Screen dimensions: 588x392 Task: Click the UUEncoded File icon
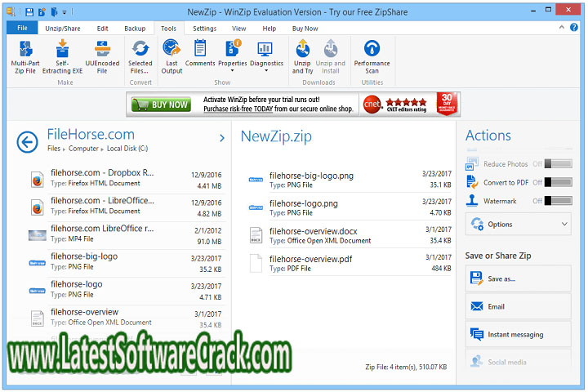tap(102, 51)
